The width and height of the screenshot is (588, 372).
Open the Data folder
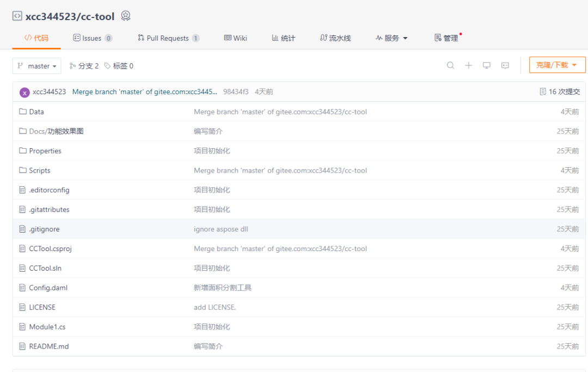(x=36, y=112)
